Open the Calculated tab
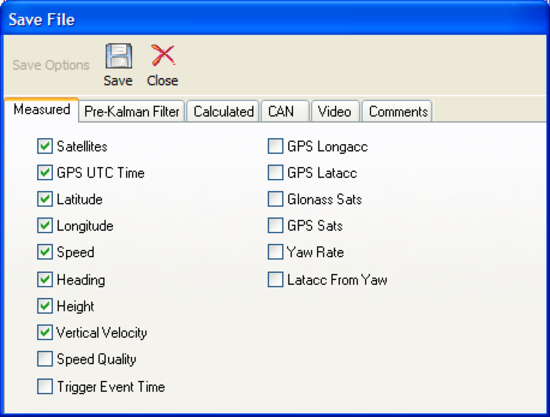The image size is (550, 417). point(223,112)
